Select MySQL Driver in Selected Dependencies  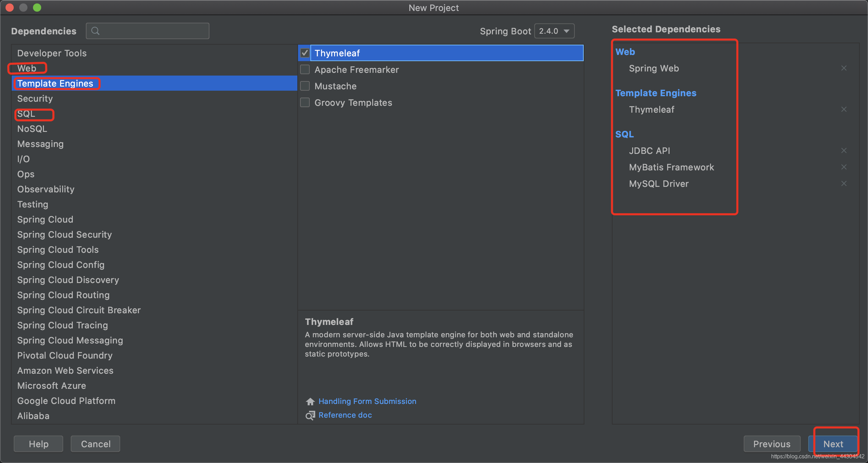pyautogui.click(x=659, y=183)
